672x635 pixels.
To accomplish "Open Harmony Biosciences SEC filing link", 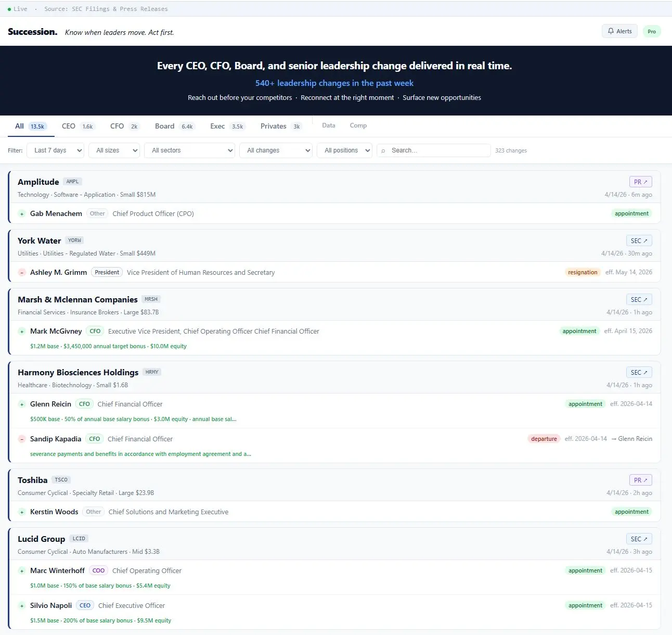I will pos(639,372).
